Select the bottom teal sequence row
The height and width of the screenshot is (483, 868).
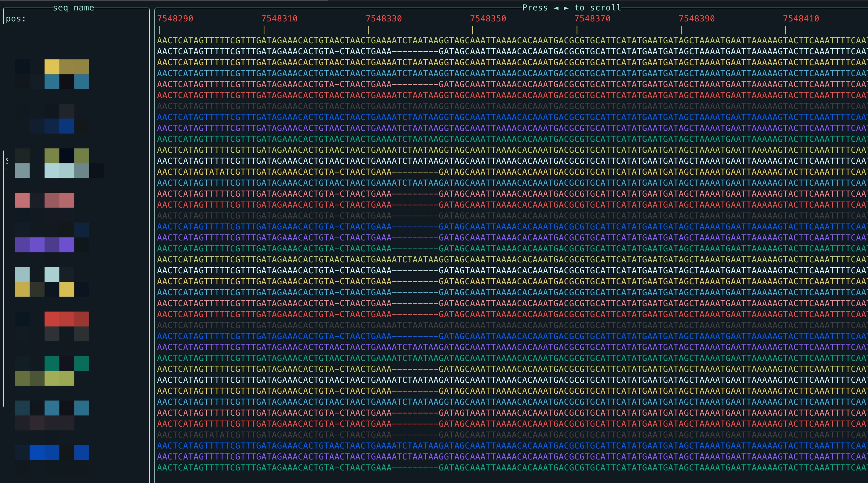pos(505,467)
